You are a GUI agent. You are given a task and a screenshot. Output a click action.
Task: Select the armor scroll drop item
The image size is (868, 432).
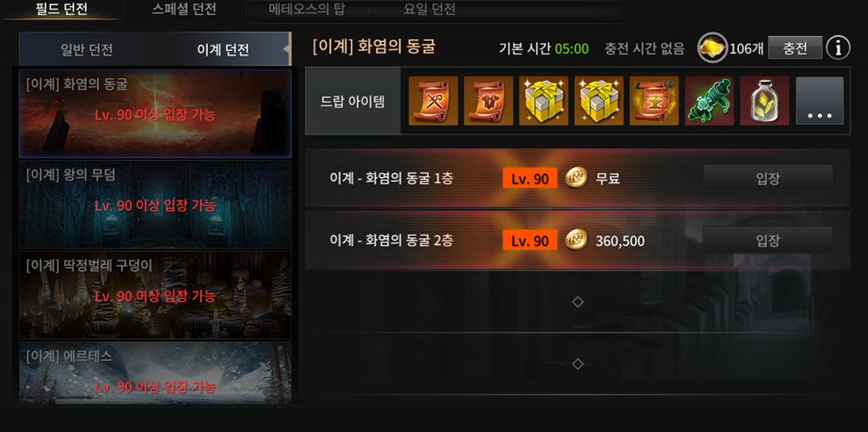point(489,100)
